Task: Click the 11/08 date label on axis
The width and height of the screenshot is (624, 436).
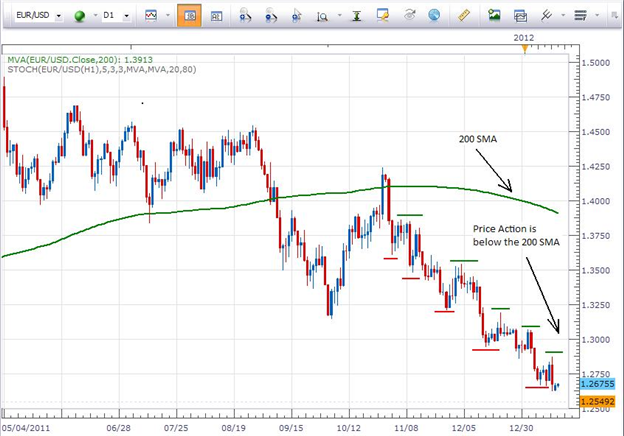Action: coord(406,428)
